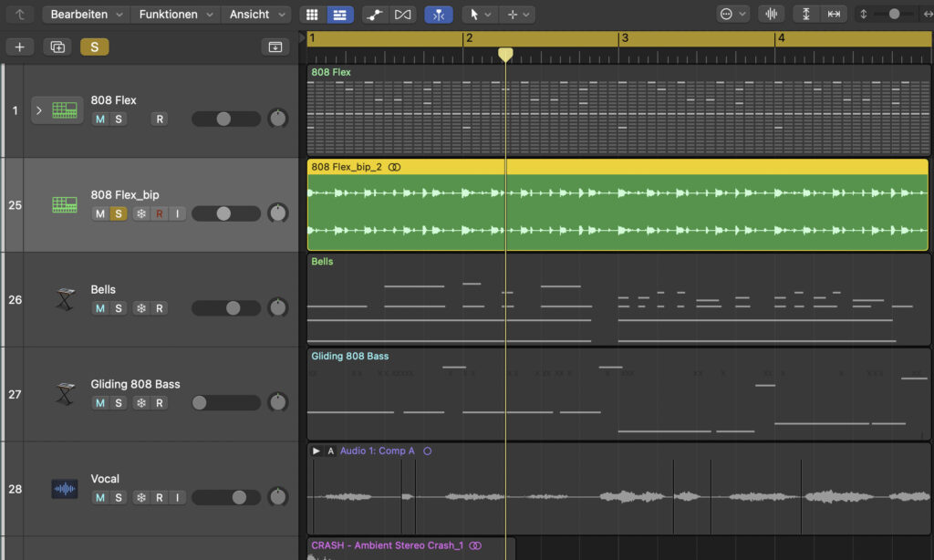Expand the 808 Flex track stack

pyautogui.click(x=39, y=110)
